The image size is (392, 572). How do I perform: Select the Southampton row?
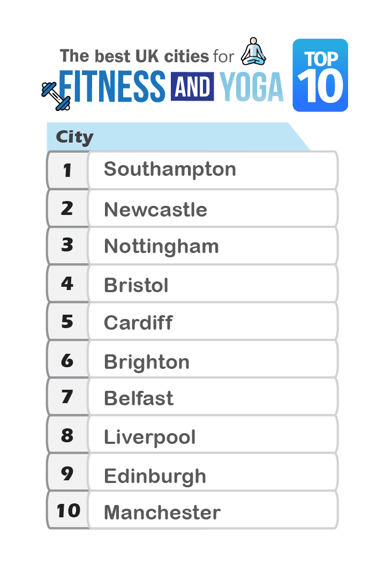click(x=192, y=170)
